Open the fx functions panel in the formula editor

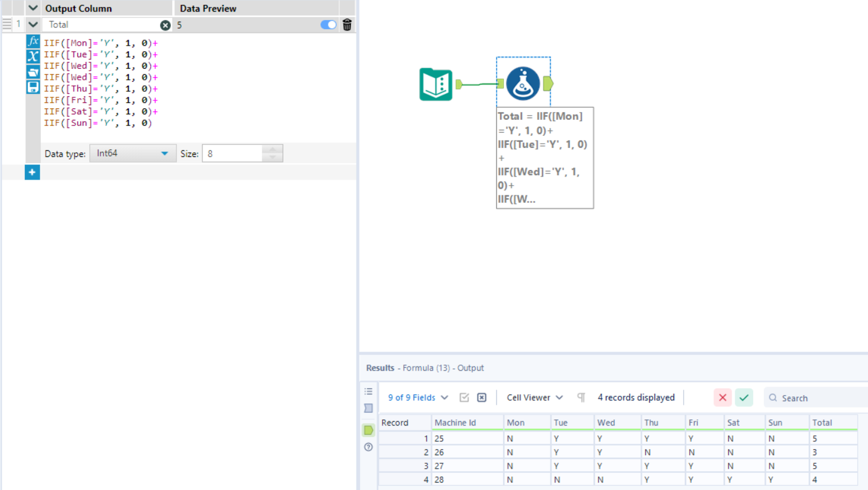[x=32, y=42]
